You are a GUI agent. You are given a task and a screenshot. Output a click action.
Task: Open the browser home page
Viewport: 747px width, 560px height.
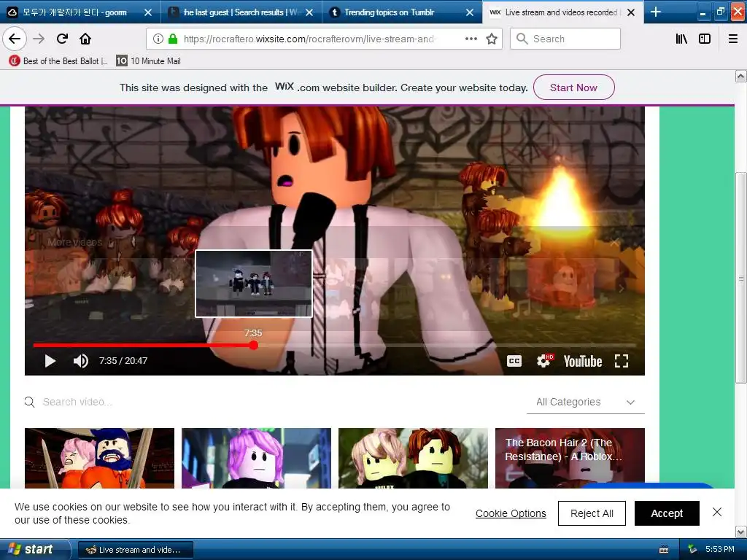click(x=85, y=39)
